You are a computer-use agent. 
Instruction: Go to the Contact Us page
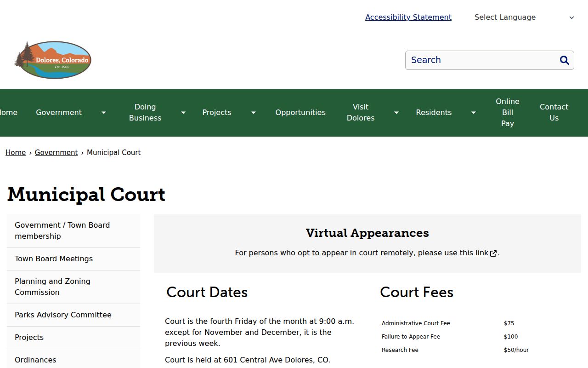point(554,112)
